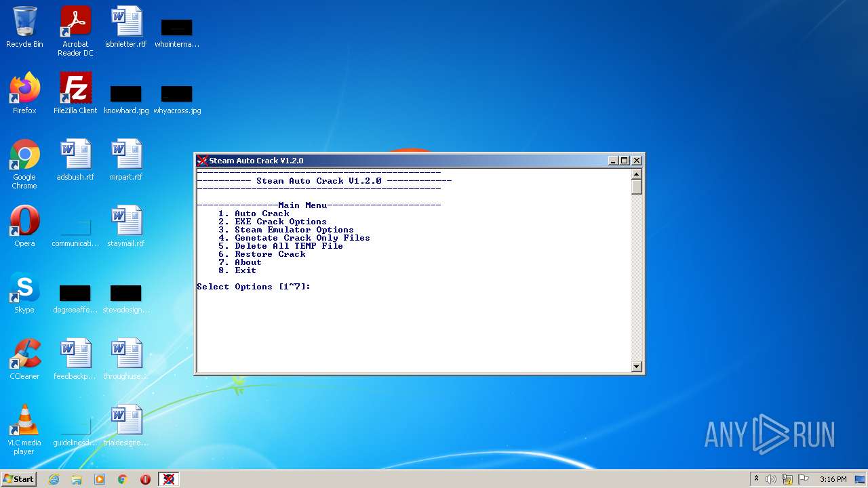Select the stevedesign... desktop file
Image resolution: width=868 pixels, height=488 pixels.
(x=126, y=298)
